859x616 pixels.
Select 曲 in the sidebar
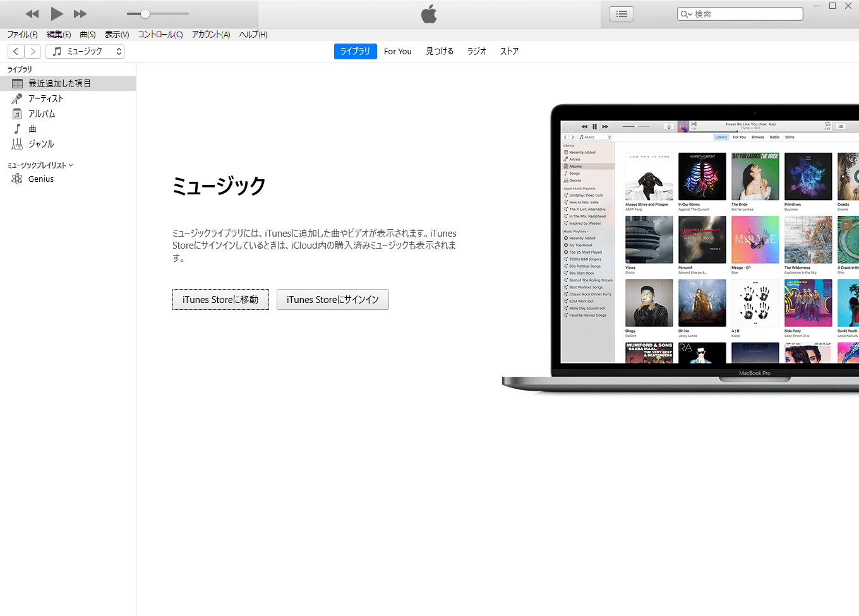tap(68, 129)
